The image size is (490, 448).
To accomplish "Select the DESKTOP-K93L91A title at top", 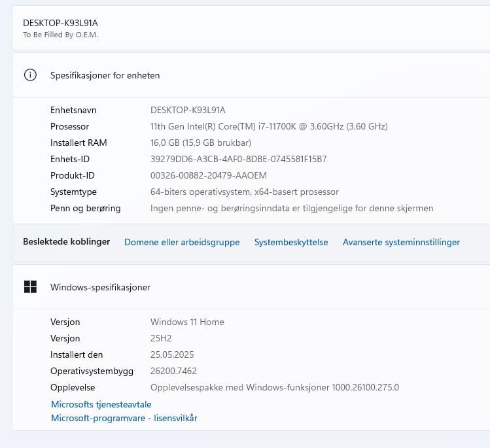I will (60, 23).
